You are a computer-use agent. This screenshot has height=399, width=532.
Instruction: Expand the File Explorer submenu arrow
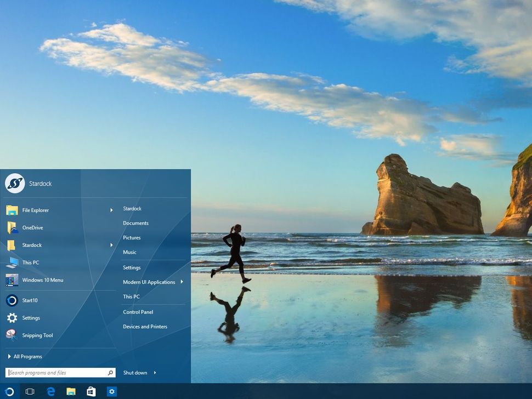(111, 210)
